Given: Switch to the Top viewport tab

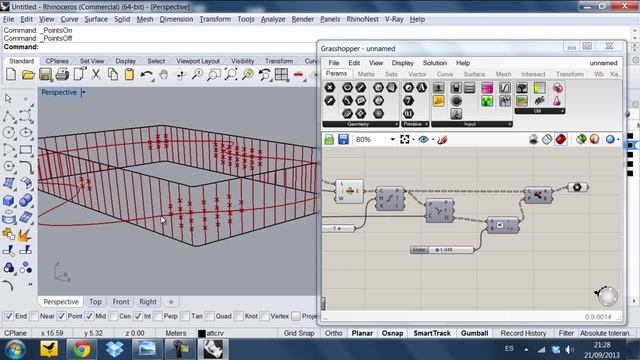Looking at the screenshot, I should (96, 302).
